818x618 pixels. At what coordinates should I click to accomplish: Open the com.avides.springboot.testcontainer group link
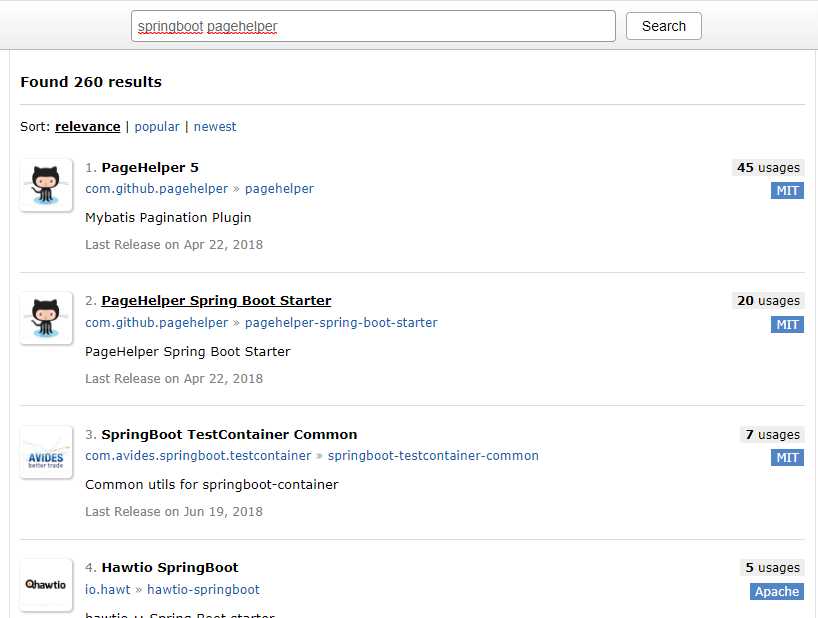(198, 456)
